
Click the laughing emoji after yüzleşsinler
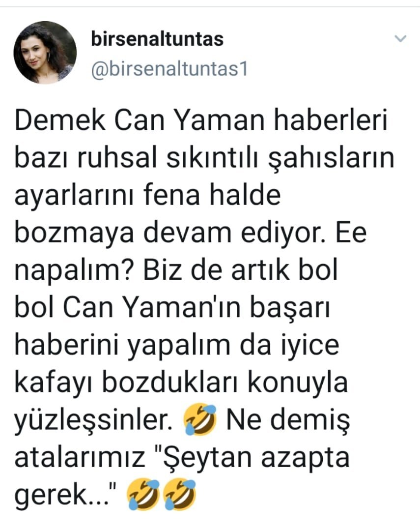tap(199, 419)
